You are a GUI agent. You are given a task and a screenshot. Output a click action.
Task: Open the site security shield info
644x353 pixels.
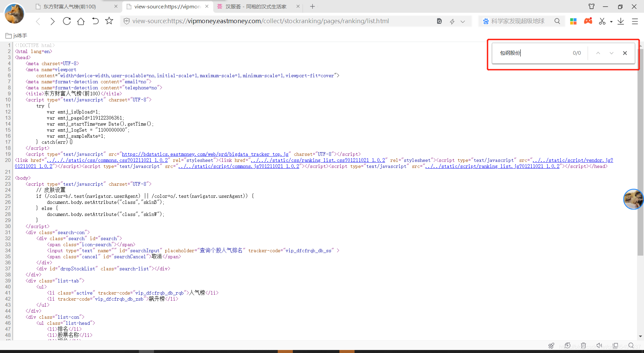click(x=126, y=21)
